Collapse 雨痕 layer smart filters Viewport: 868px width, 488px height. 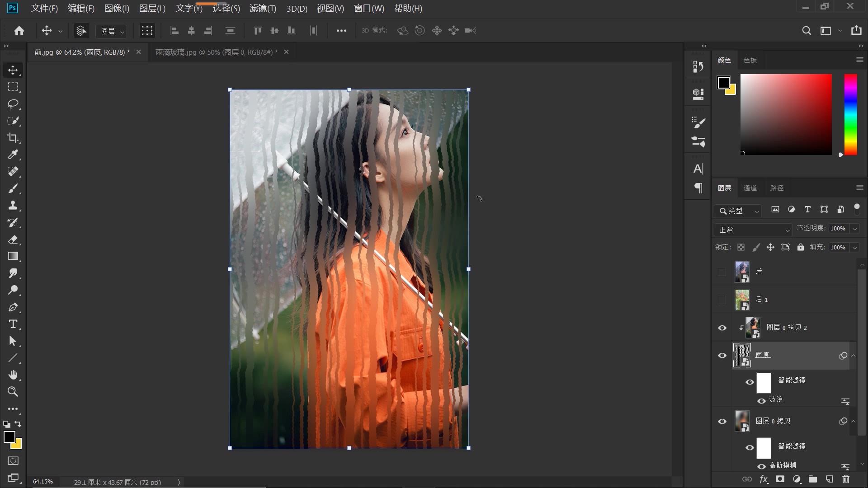tap(854, 356)
